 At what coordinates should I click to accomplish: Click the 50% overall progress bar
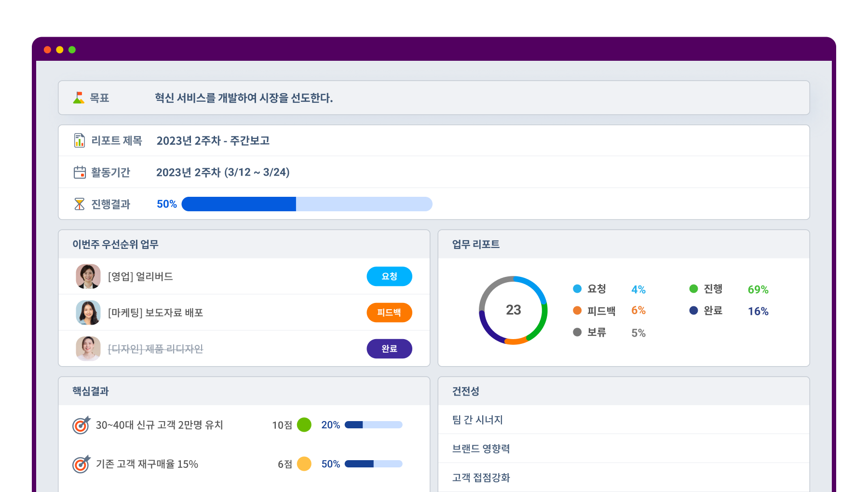[307, 204]
